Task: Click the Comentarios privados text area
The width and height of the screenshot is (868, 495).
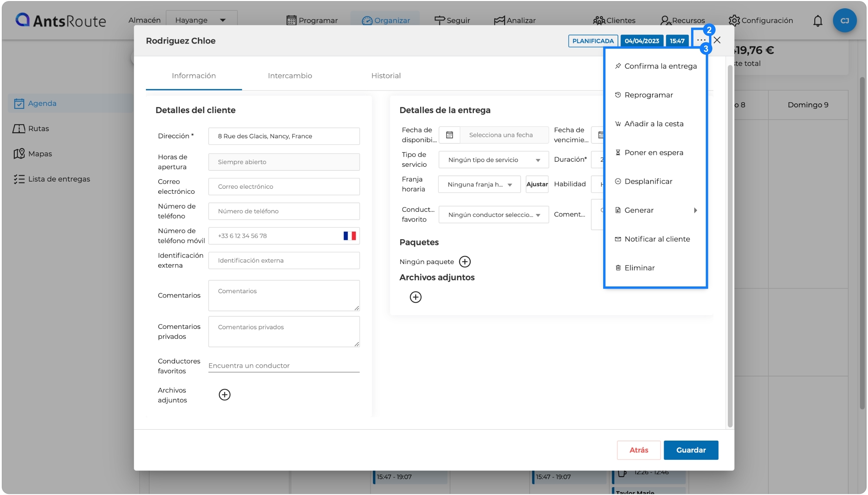Action: (284, 332)
